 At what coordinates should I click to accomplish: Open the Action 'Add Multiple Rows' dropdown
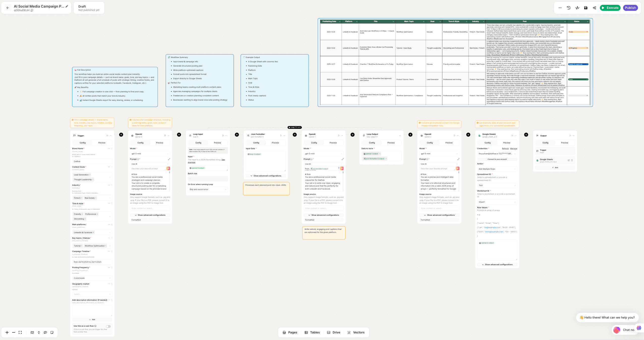(497, 169)
